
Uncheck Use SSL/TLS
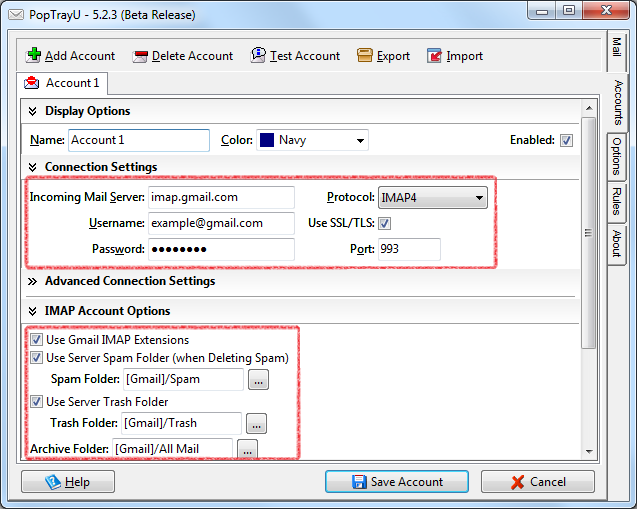pyautogui.click(x=385, y=223)
